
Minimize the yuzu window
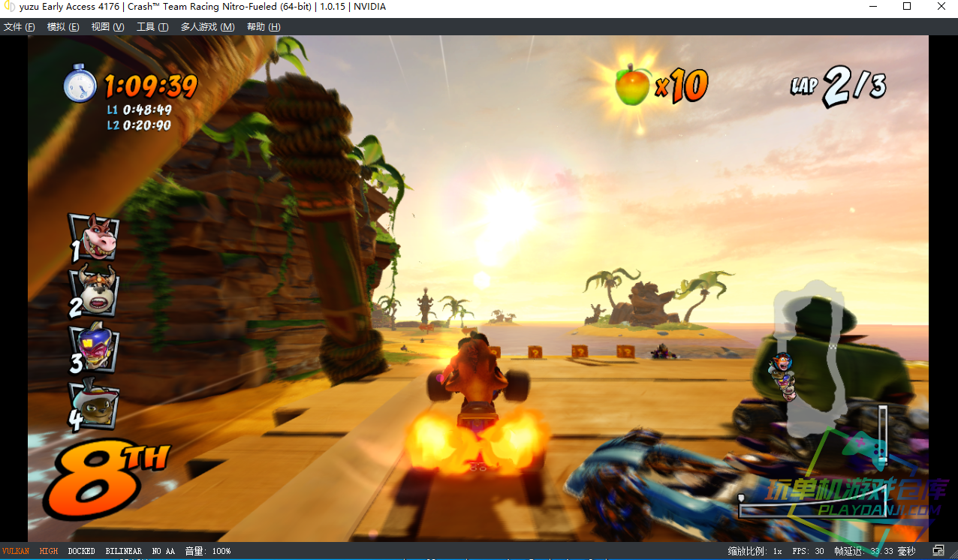coord(872,7)
